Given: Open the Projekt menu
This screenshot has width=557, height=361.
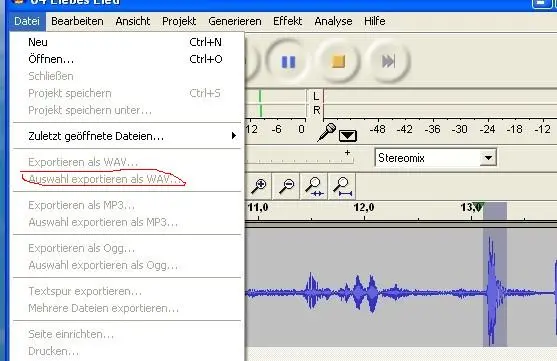Looking at the screenshot, I should tap(179, 21).
